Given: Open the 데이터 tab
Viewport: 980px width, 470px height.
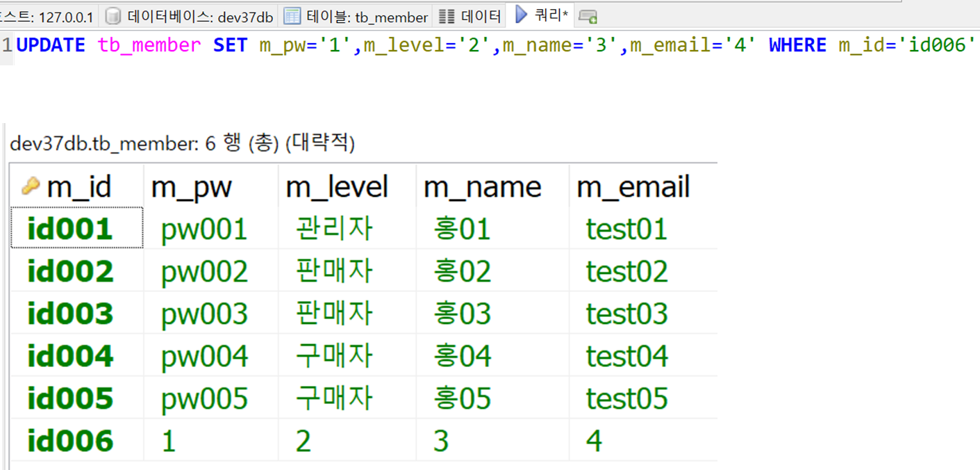Looking at the screenshot, I should pos(470,17).
